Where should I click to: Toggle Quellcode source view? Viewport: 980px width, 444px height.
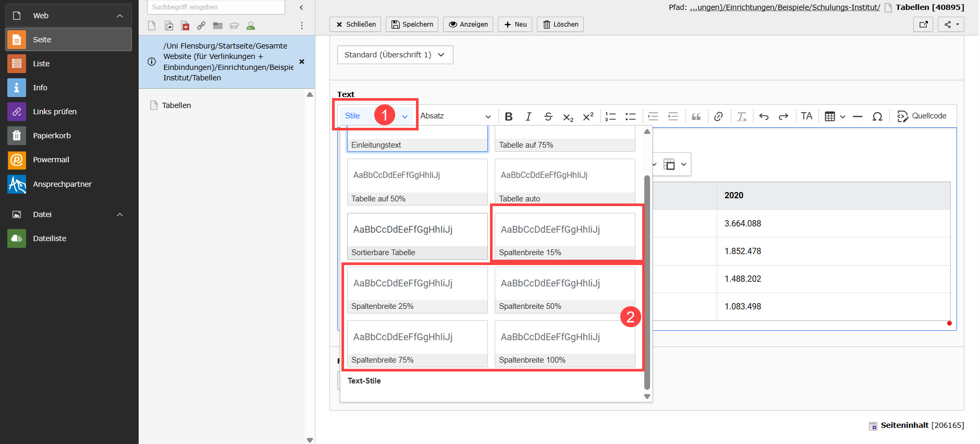pos(922,116)
